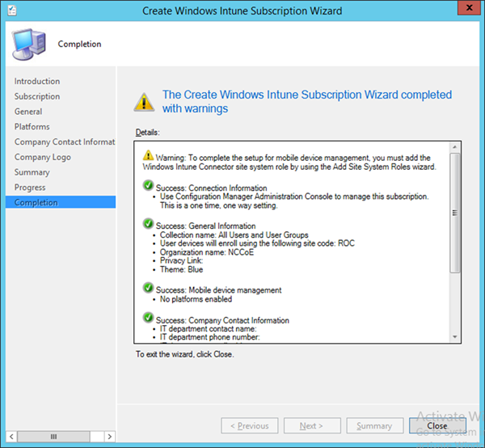Click the warning message text in details
The height and width of the screenshot is (448, 485).
pyautogui.click(x=289, y=163)
